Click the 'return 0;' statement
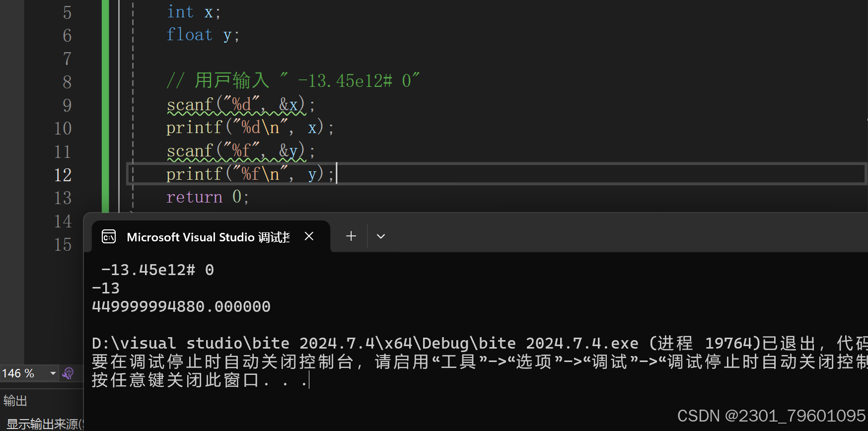The image size is (868, 431). point(208,197)
